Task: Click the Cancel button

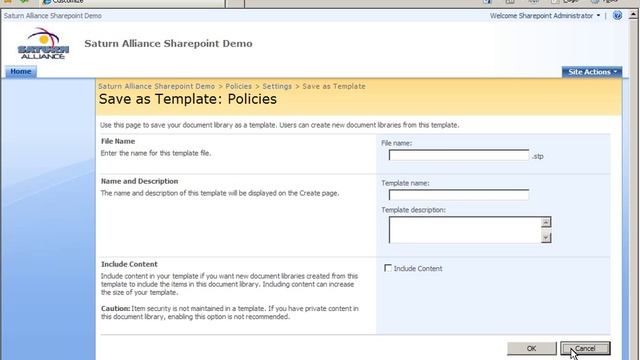Action: click(585, 348)
